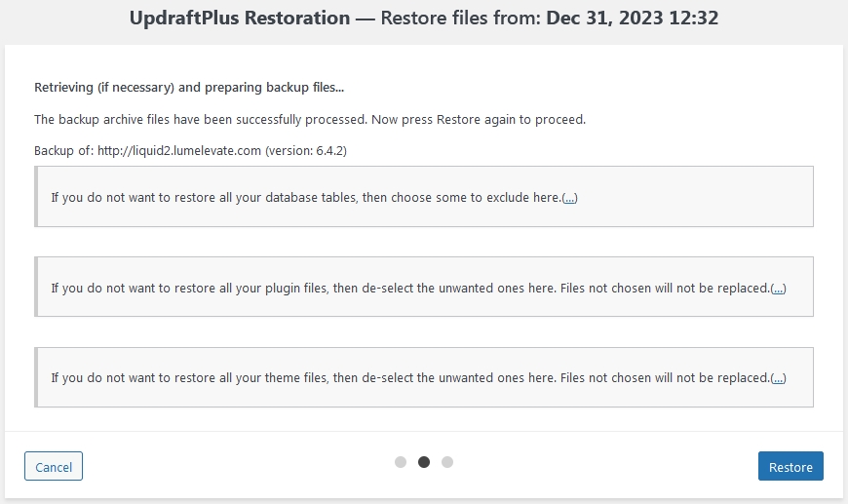
Task: Expand the plugin files selection list
Action: click(778, 289)
